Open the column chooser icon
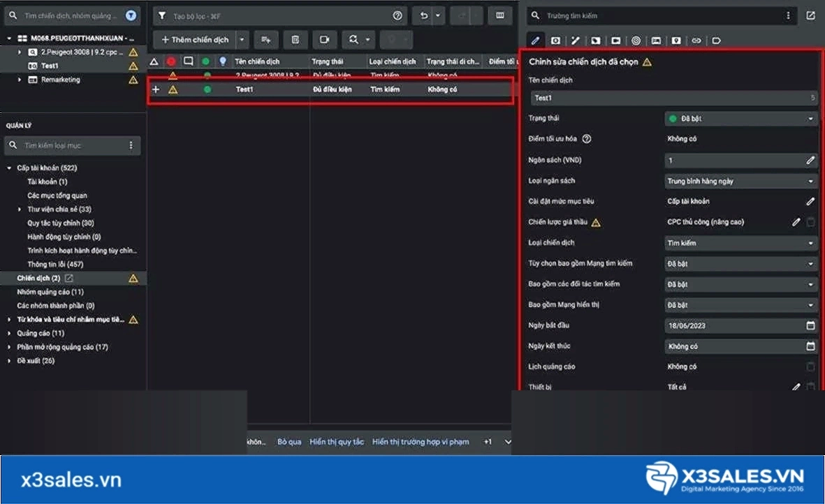Image resolution: width=825 pixels, height=504 pixels. [500, 15]
